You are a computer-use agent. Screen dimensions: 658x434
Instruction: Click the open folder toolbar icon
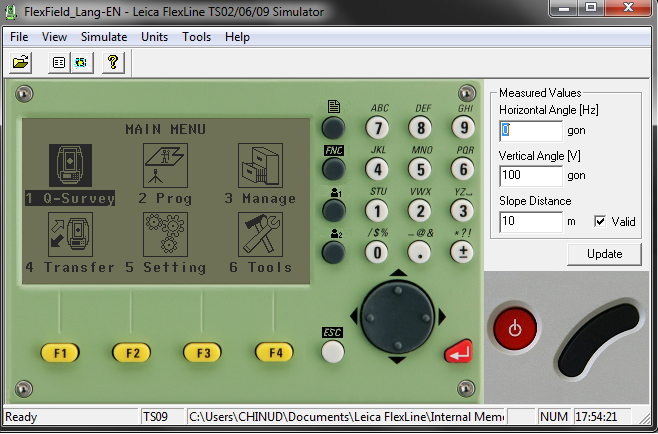pyautogui.click(x=20, y=63)
